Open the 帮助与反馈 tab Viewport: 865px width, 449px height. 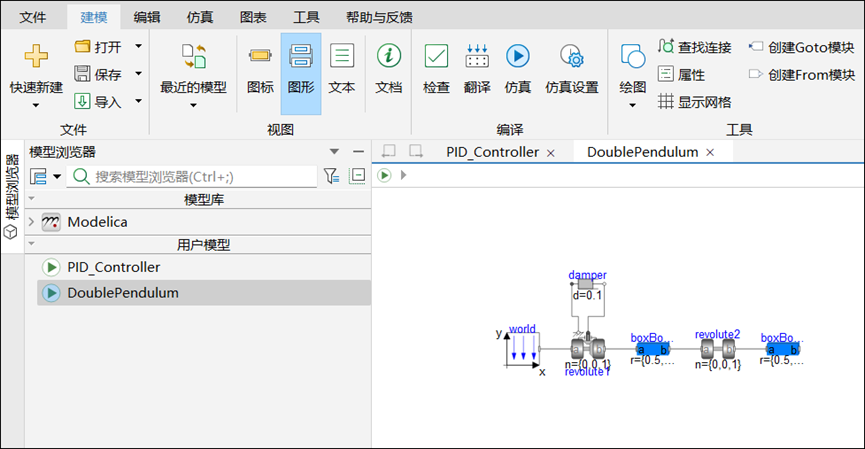pyautogui.click(x=379, y=17)
